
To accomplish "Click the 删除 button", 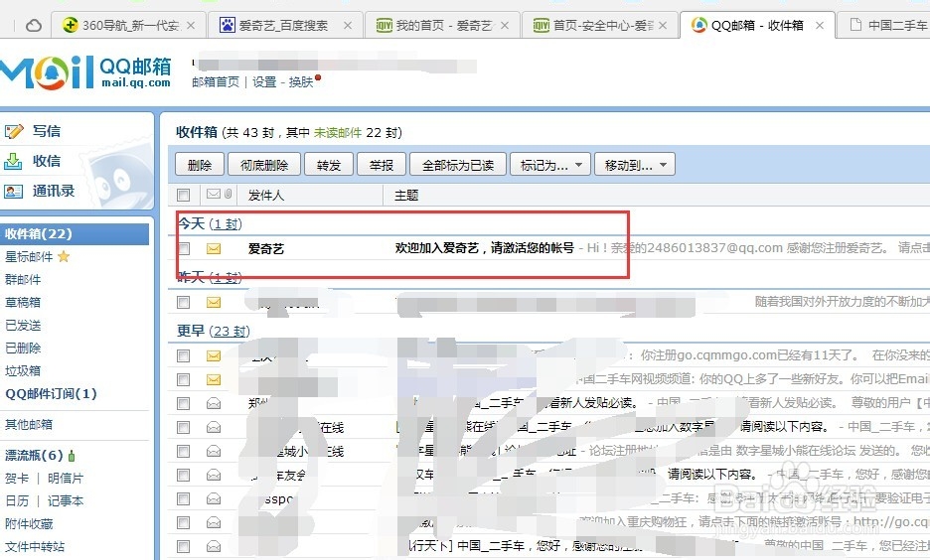I will coord(200,165).
